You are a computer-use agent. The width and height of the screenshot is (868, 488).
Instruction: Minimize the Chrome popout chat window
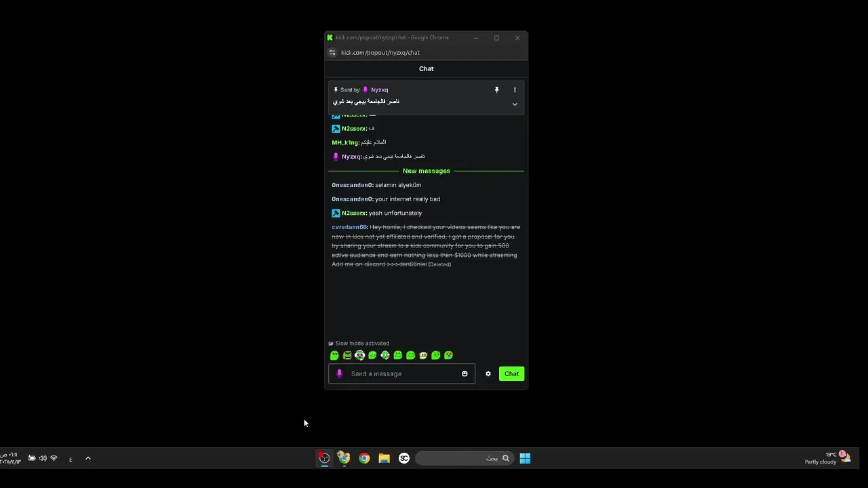pyautogui.click(x=476, y=38)
